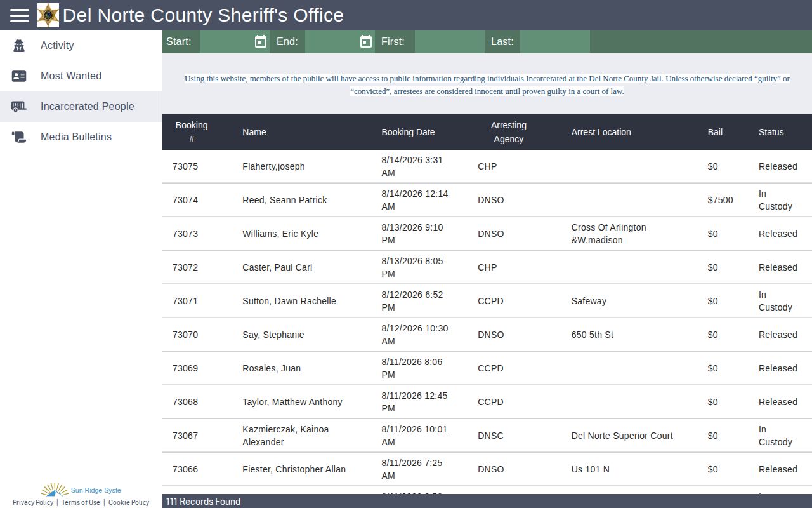Viewport: 812px width, 508px height.
Task: Select Incarcerated People in the sidebar
Action: [x=81, y=107]
